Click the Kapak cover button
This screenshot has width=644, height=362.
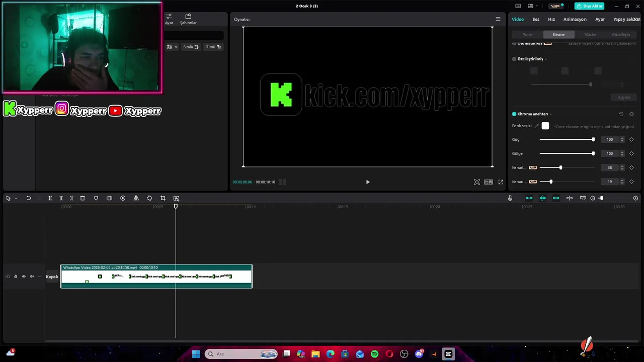click(x=52, y=277)
